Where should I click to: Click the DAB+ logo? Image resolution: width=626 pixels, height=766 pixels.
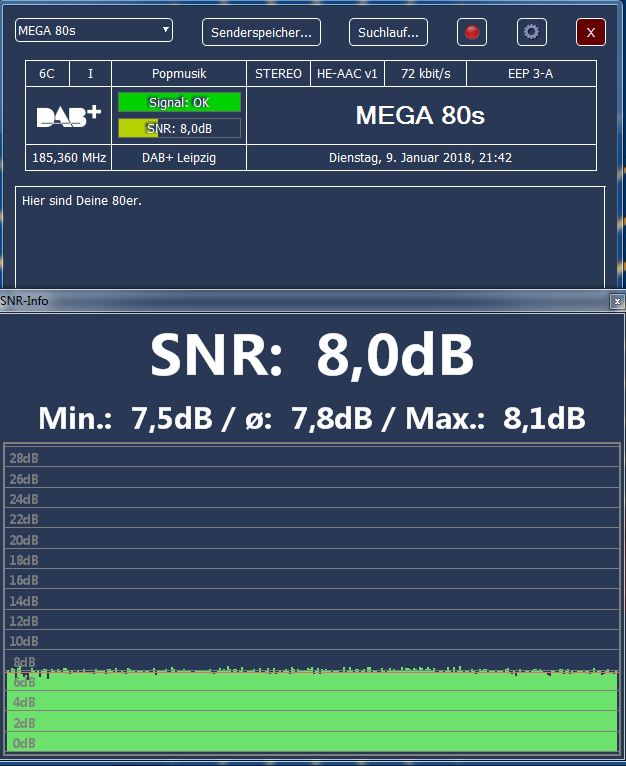click(69, 116)
